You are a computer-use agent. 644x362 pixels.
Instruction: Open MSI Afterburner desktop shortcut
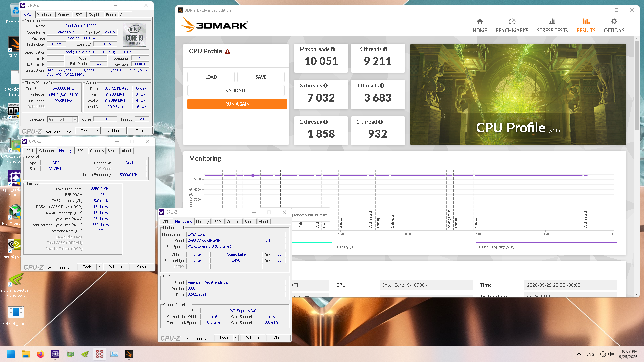(13, 215)
